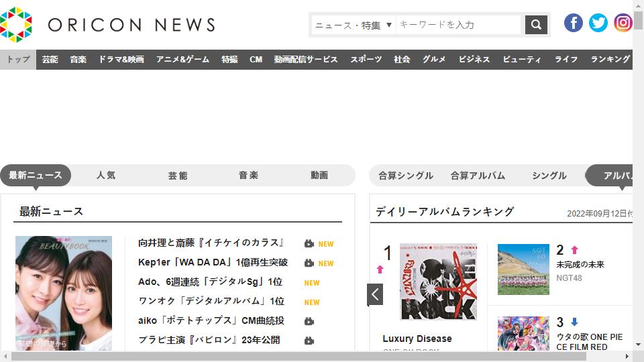644x362 pixels.
Task: Click pink up arrow beside rank 2
Action: (575, 249)
